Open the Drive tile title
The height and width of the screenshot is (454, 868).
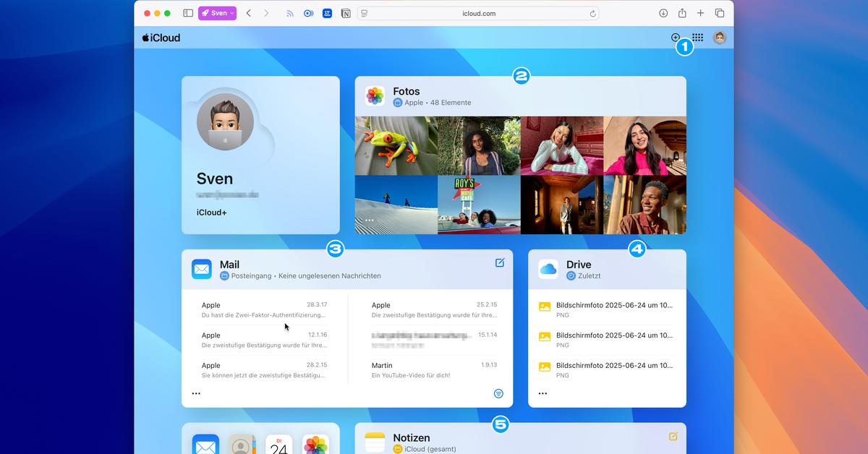(579, 265)
